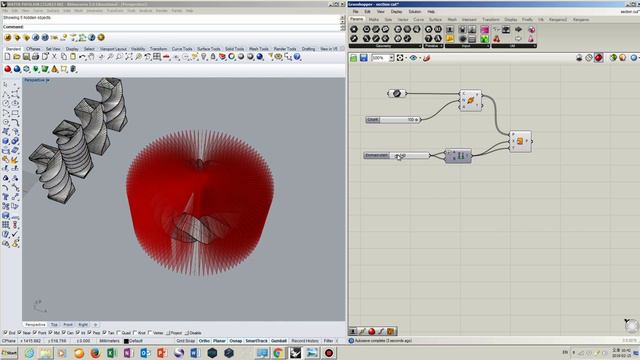
Task: Open Excel from the Windows taskbar
Action: 111,353
